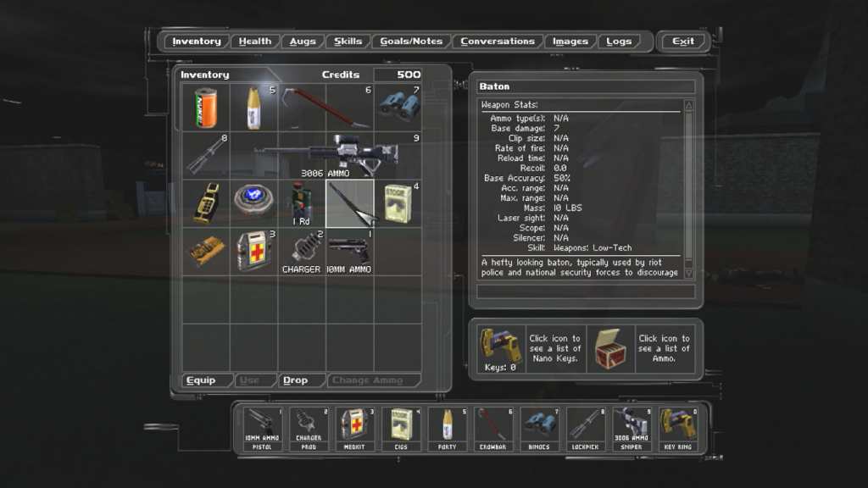Select the candy bar in inventory
The width and height of the screenshot is (868, 488).
click(x=206, y=251)
